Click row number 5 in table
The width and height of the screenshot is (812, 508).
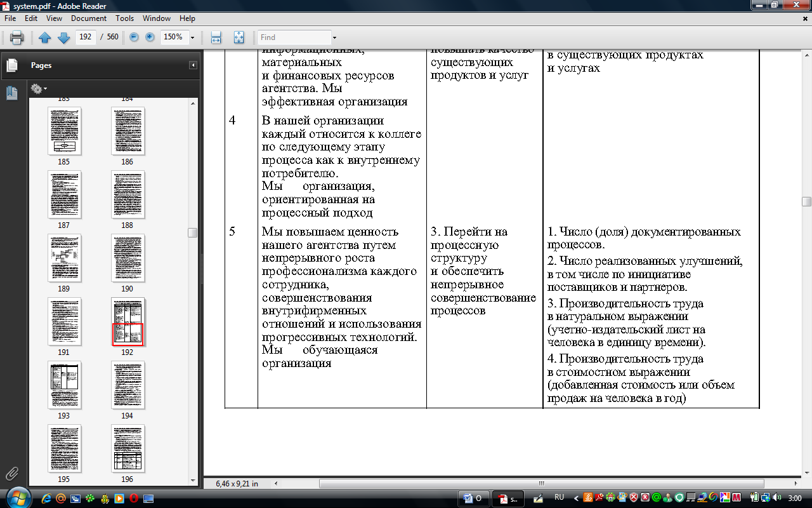tap(232, 232)
